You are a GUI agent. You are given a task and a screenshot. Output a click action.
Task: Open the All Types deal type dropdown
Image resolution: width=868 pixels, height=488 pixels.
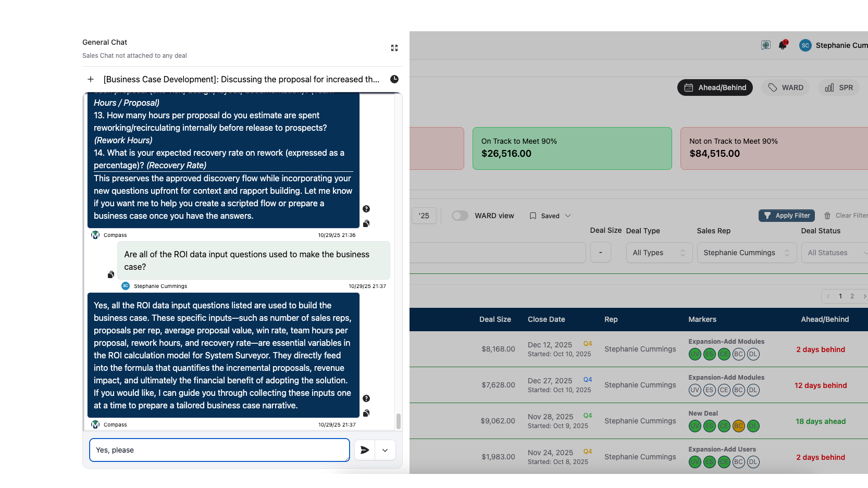[659, 253]
